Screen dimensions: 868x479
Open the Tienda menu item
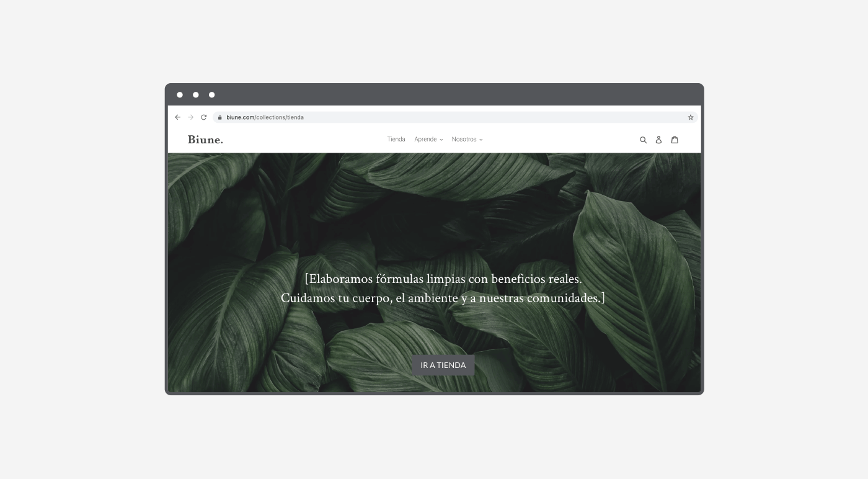point(396,140)
